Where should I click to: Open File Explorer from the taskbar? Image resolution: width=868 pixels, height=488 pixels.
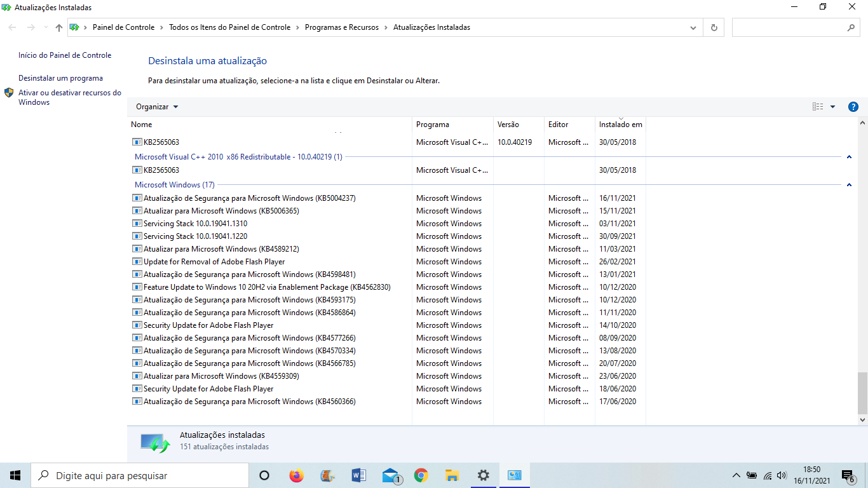[452, 475]
